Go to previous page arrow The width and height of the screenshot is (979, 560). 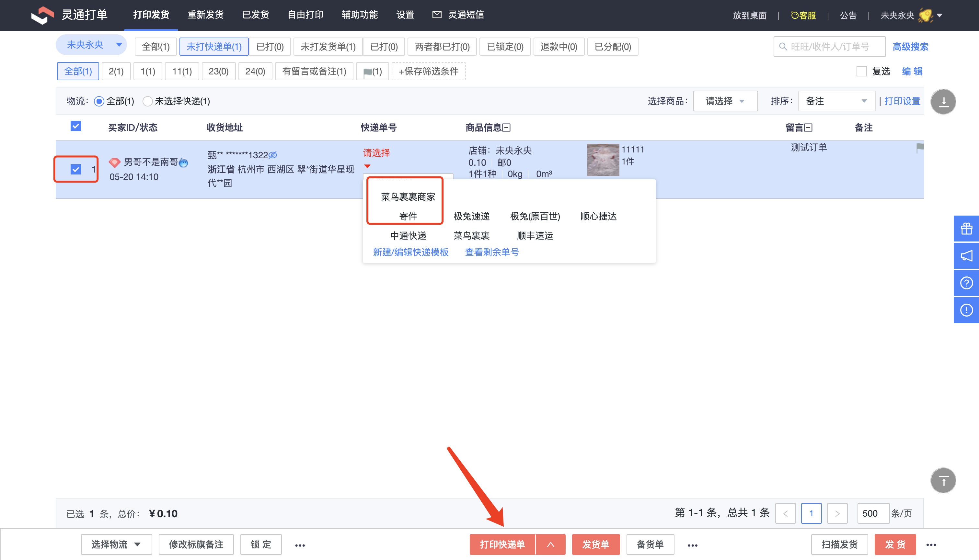click(785, 513)
